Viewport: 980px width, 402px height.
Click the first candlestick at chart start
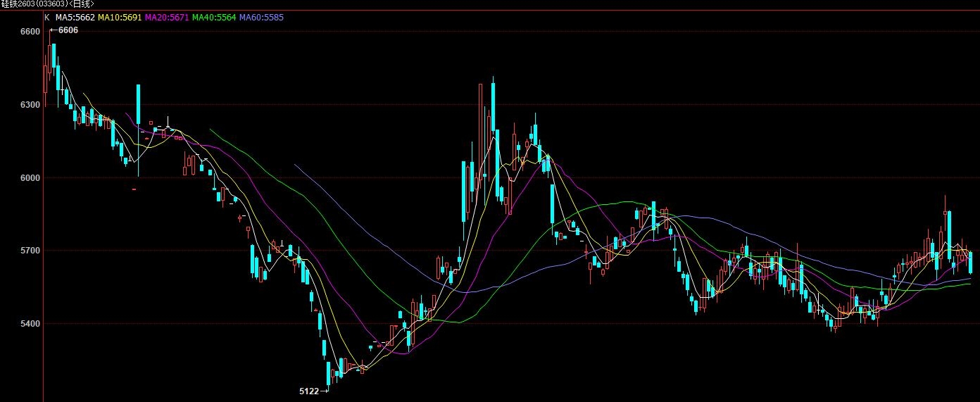click(x=45, y=77)
